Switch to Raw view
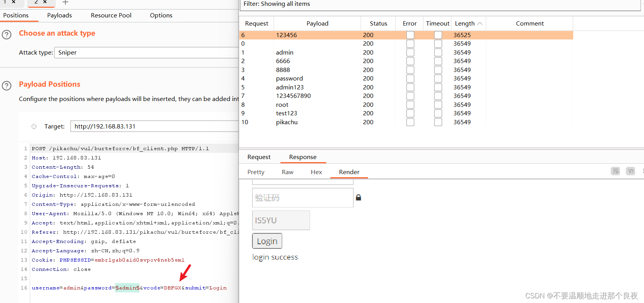Screen dimensions: 644x303 pyautogui.click(x=288, y=172)
